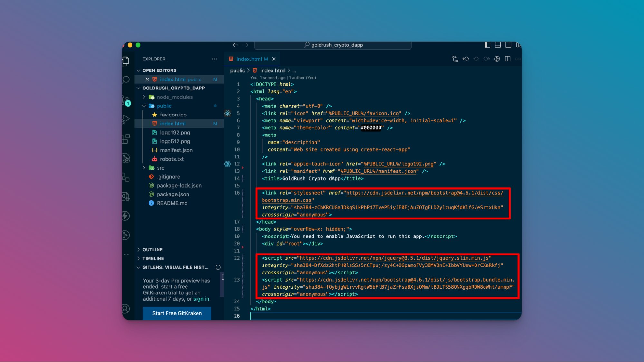The width and height of the screenshot is (644, 362).
Task: Close index.html in the Open Editors list
Action: coord(147,79)
